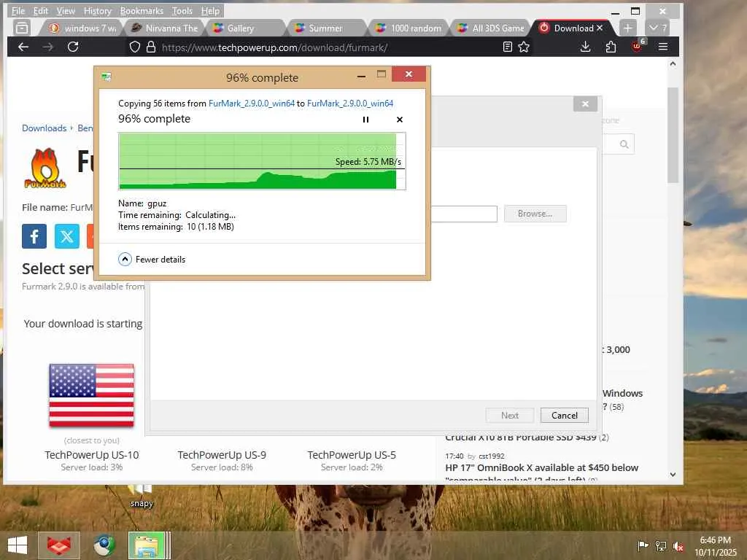747x560 pixels.
Task: Click the Downloads breadcrumb link
Action: 44,128
